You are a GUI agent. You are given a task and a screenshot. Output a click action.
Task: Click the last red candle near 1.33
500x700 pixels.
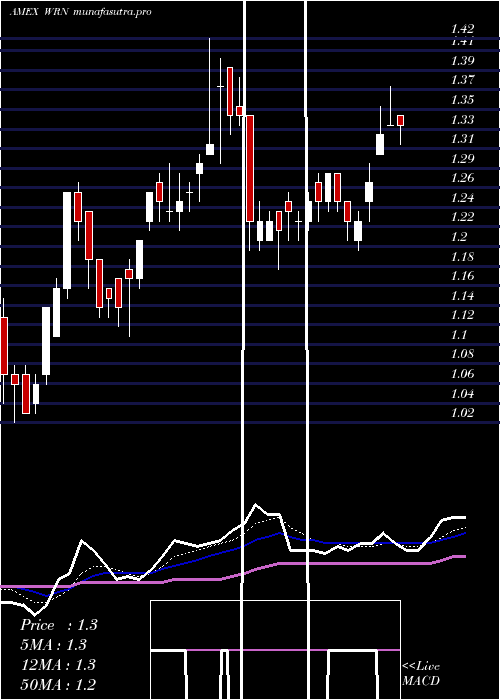400,121
